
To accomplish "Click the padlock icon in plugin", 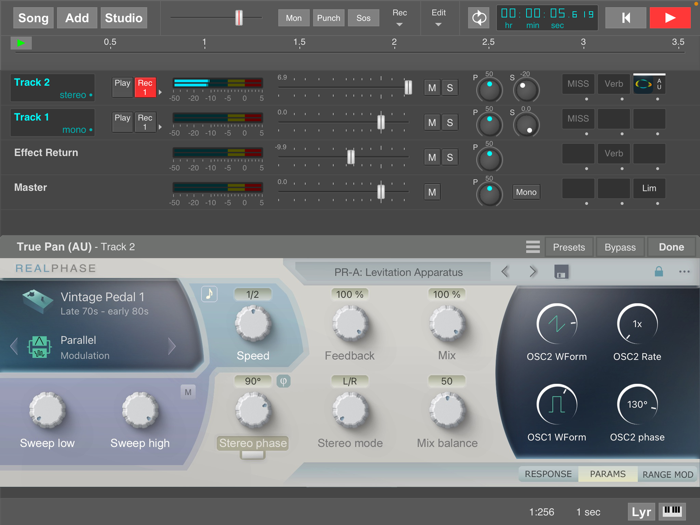I will pyautogui.click(x=658, y=272).
